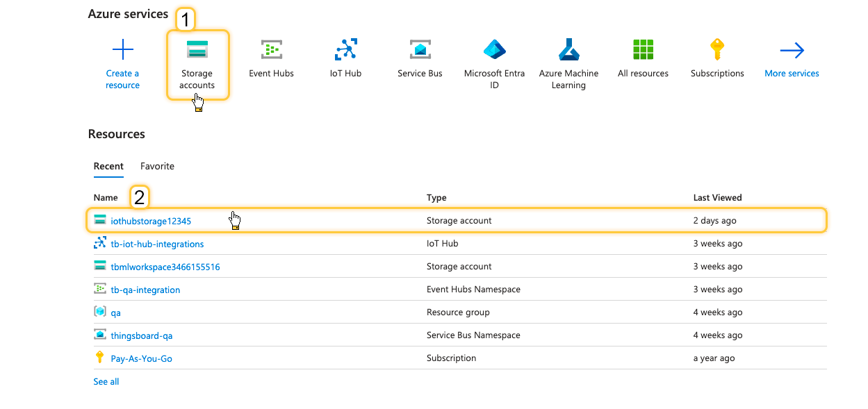This screenshot has width=868, height=409.
Task: Open the Subscriptions key icon
Action: 717,51
